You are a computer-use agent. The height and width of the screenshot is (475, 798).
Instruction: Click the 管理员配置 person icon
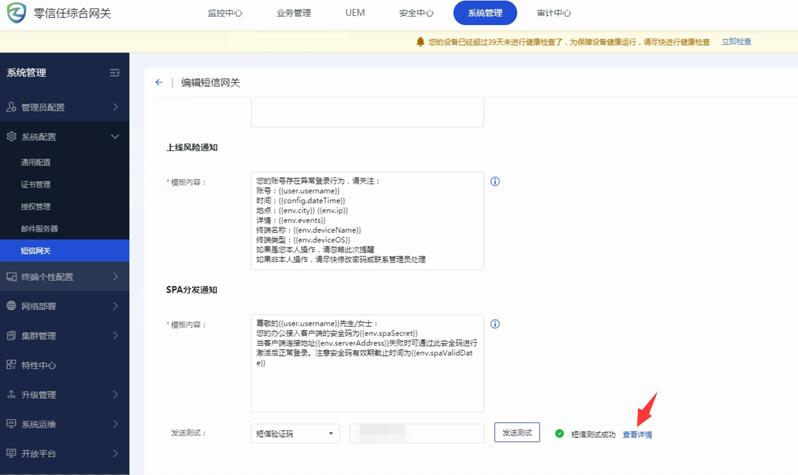(12, 107)
